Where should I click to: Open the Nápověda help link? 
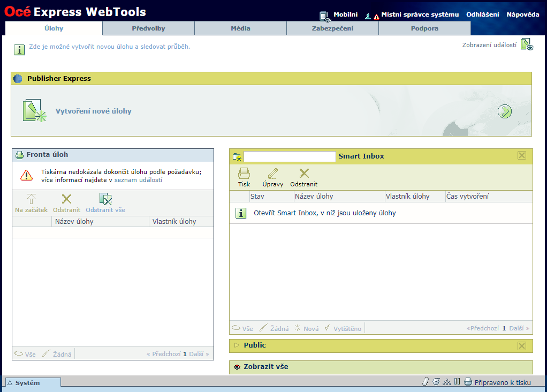[x=522, y=14]
